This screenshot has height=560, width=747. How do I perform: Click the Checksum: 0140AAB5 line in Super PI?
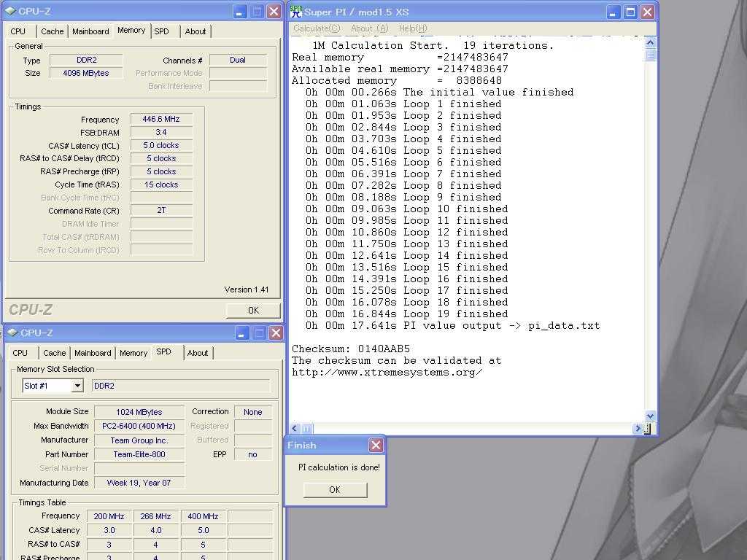coord(351,349)
